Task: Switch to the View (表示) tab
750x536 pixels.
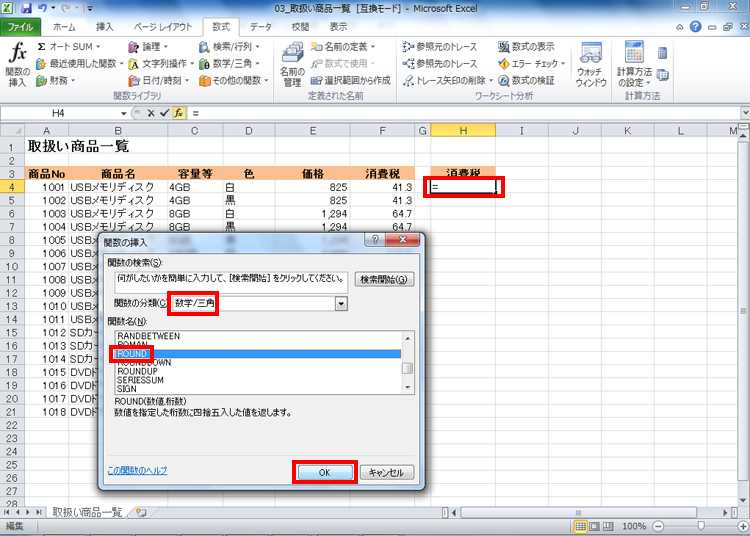Action: point(338,27)
